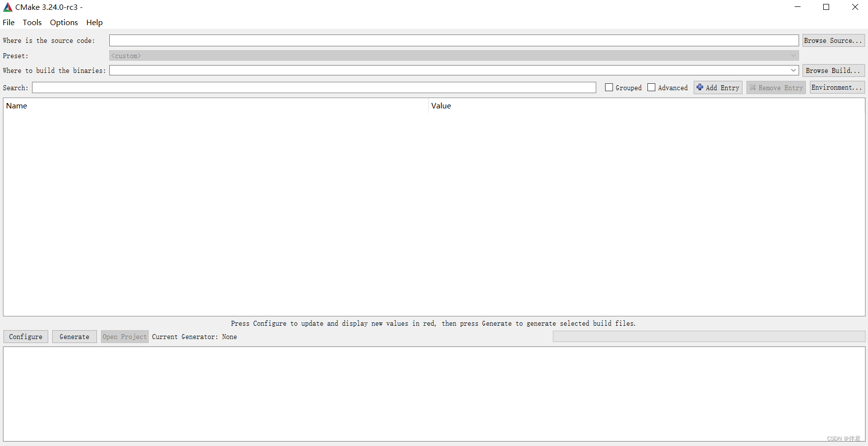Screen dimensions: 868x446
Task: Open the Preset custom dropdown
Action: (454, 56)
